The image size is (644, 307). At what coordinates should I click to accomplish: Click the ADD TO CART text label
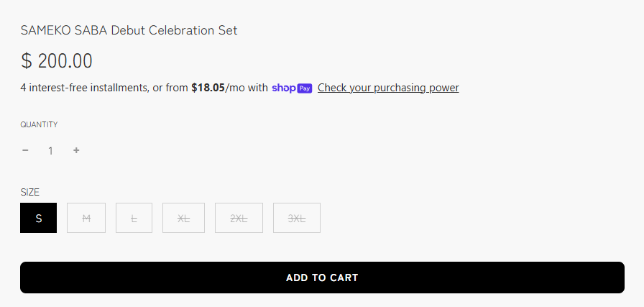point(322,278)
